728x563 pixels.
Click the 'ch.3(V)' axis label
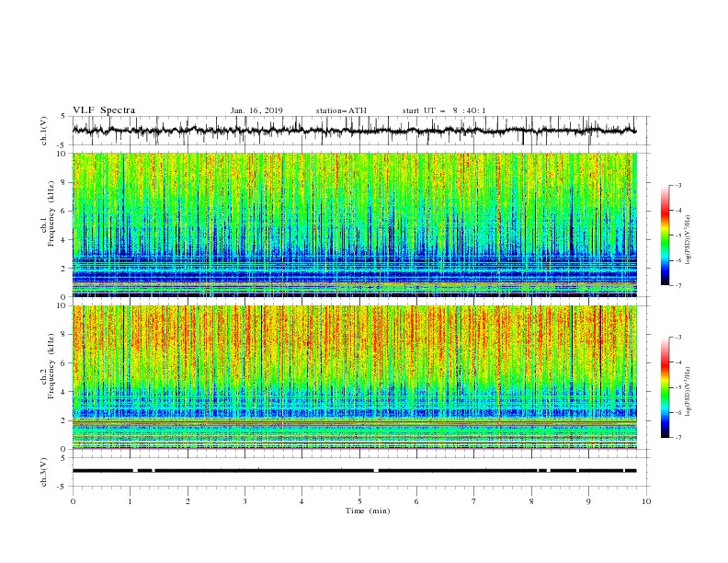44,472
